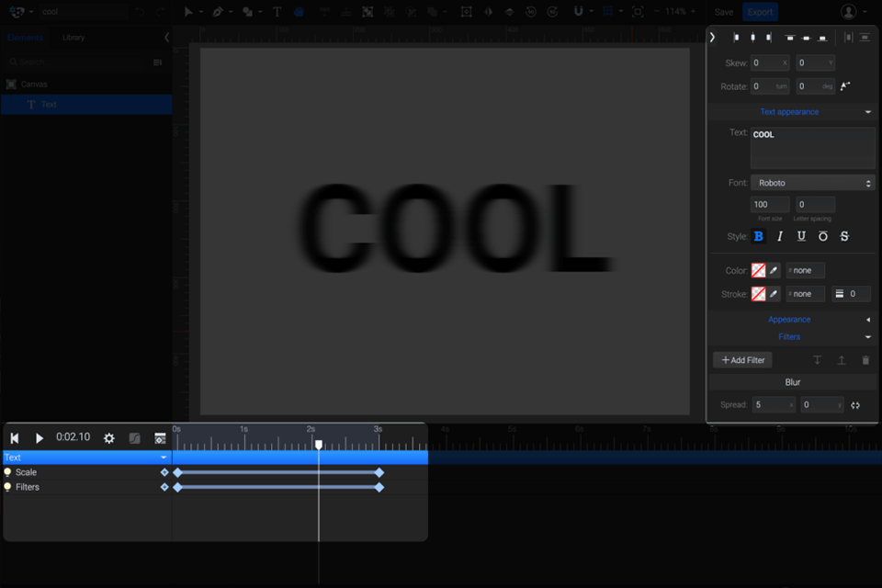The height and width of the screenshot is (588, 882).
Task: Click the Add Filter button
Action: (x=742, y=360)
